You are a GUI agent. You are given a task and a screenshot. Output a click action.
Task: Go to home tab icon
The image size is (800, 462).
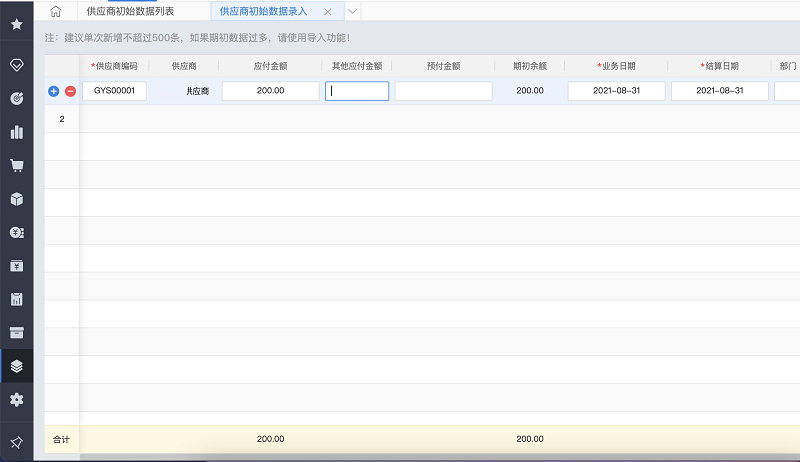[x=56, y=11]
